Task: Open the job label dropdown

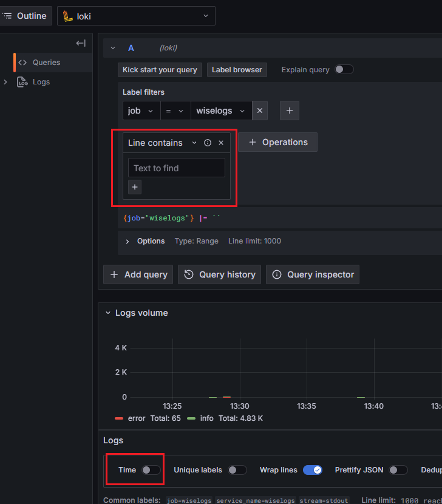Action: (x=141, y=111)
